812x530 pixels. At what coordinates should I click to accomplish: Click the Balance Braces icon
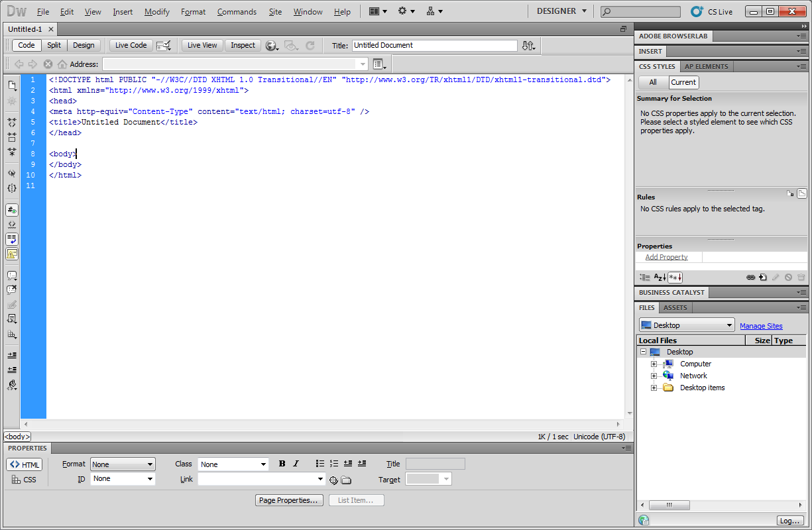click(12, 188)
